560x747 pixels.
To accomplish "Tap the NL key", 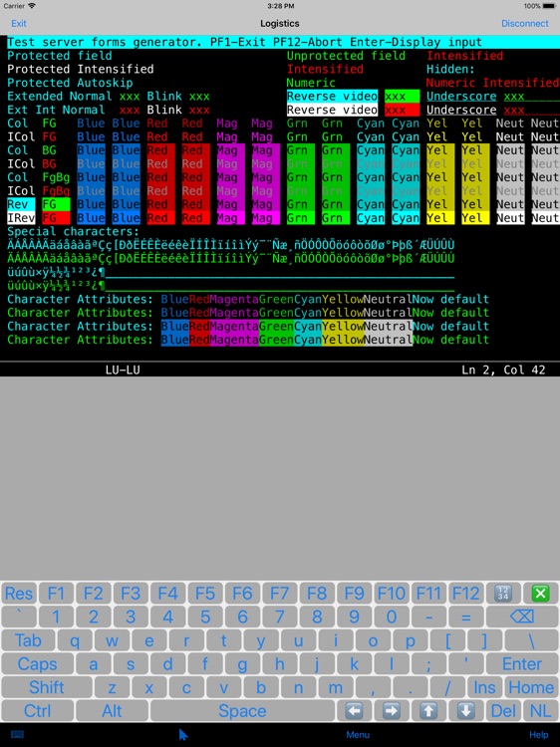I will click(540, 711).
